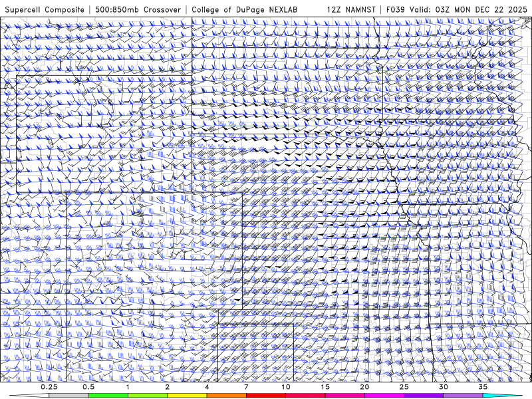Click the legend value 10
Image resolution: width=532 pixels, height=399 pixels.
click(x=286, y=387)
